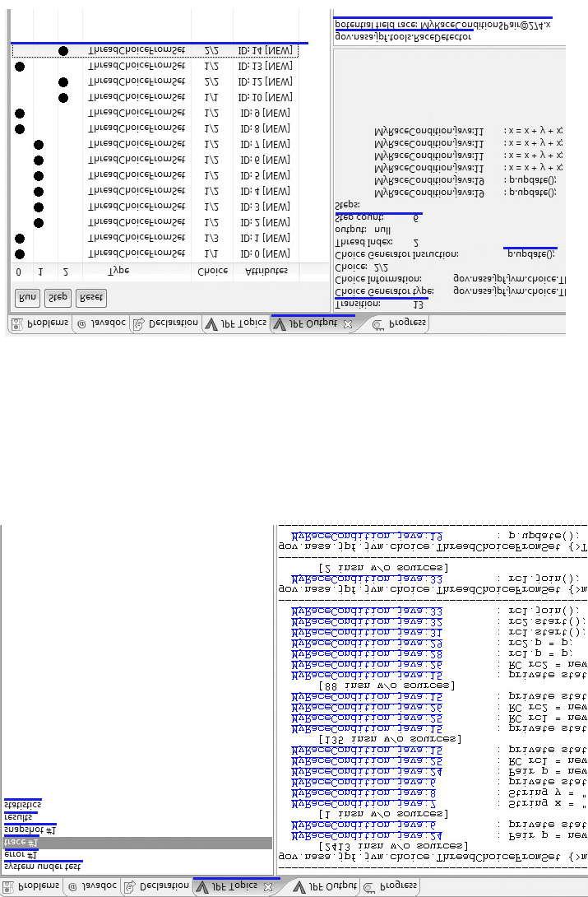Close the JPF Output tab in upper panel

click(x=347, y=323)
